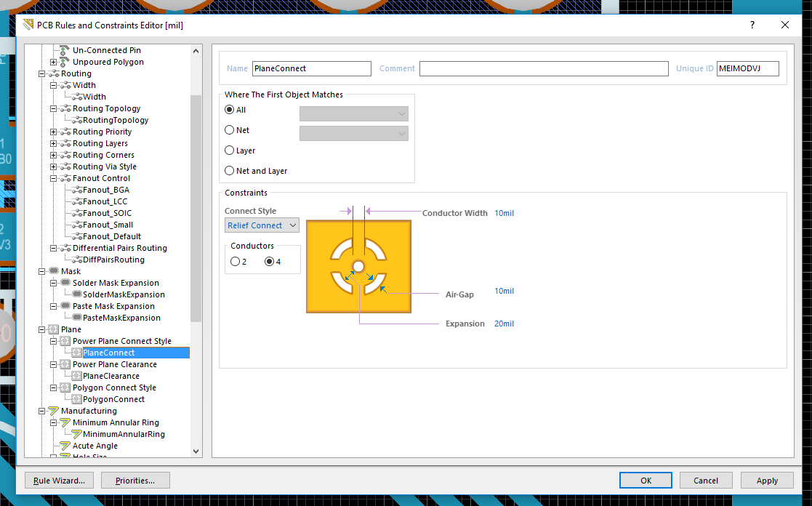Select the Net and Layer option
812x506 pixels.
(230, 170)
